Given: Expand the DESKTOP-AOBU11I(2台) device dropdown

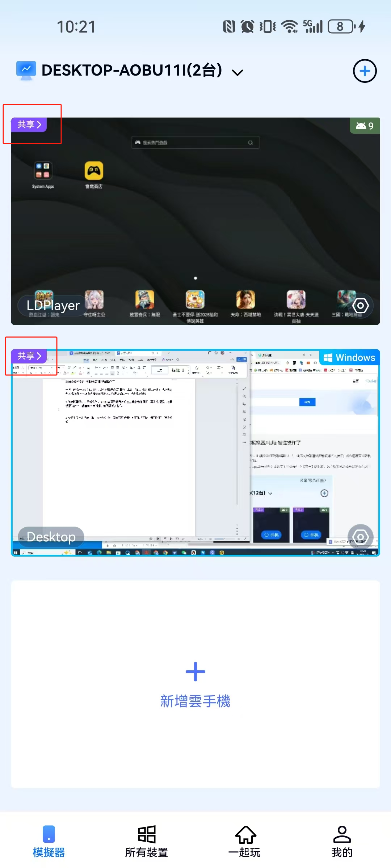Looking at the screenshot, I should click(237, 72).
